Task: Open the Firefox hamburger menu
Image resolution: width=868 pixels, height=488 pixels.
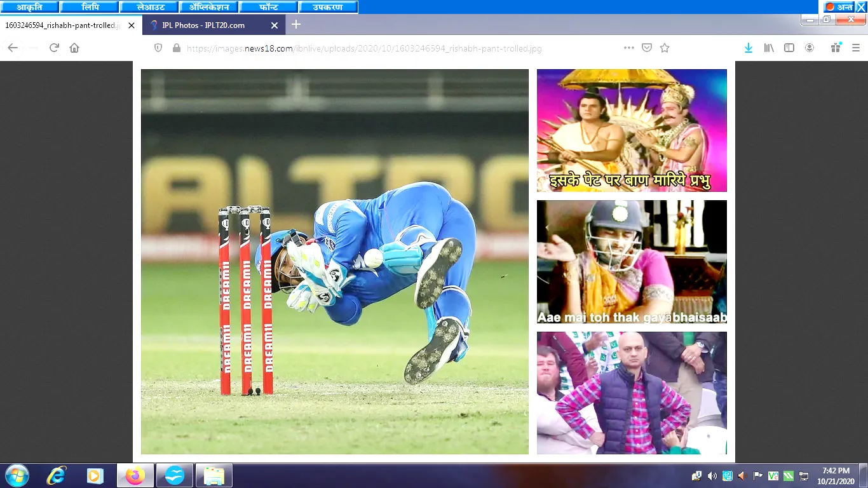Action: 856,48
